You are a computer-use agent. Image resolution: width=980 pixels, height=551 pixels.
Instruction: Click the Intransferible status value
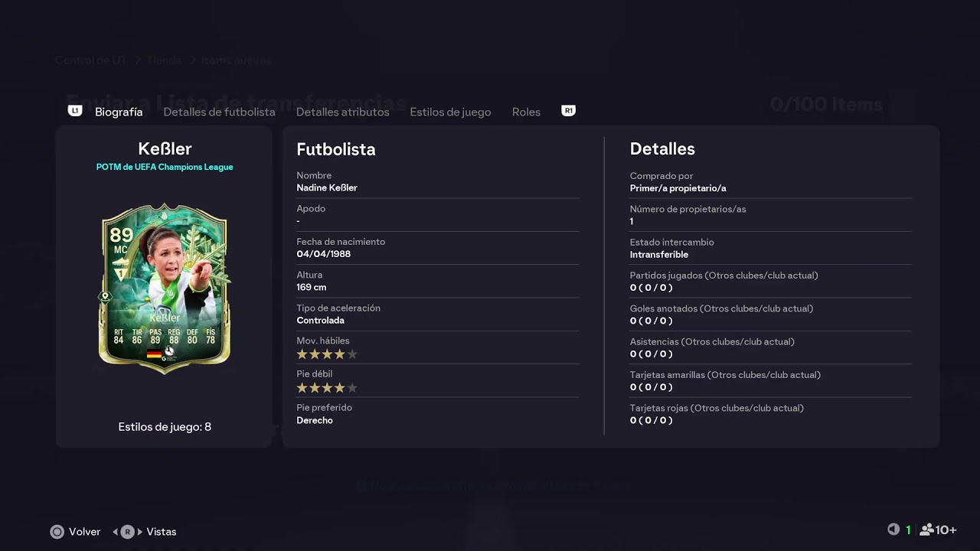click(x=658, y=254)
